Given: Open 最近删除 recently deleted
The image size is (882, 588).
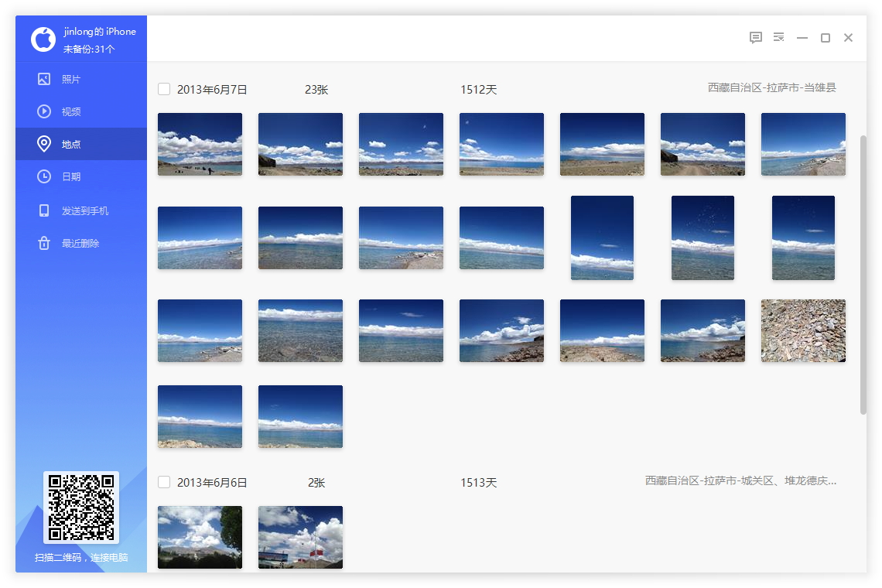Looking at the screenshot, I should pyautogui.click(x=81, y=243).
